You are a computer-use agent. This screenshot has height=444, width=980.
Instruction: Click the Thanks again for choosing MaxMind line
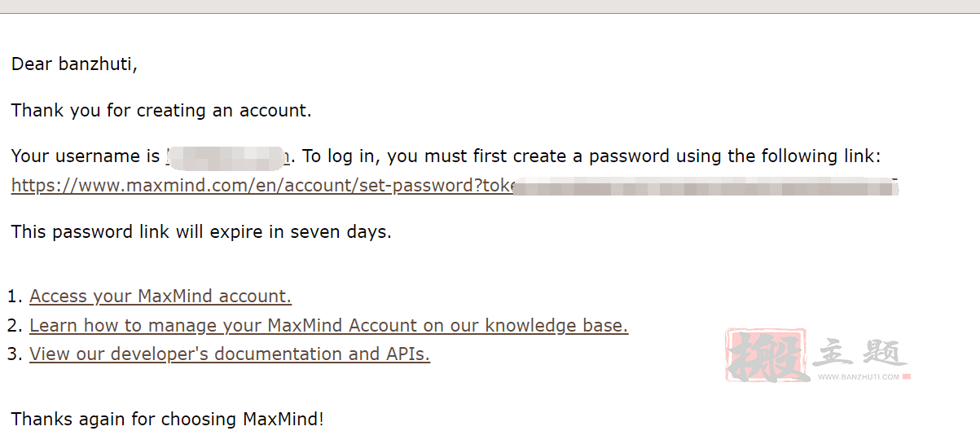tap(168, 420)
